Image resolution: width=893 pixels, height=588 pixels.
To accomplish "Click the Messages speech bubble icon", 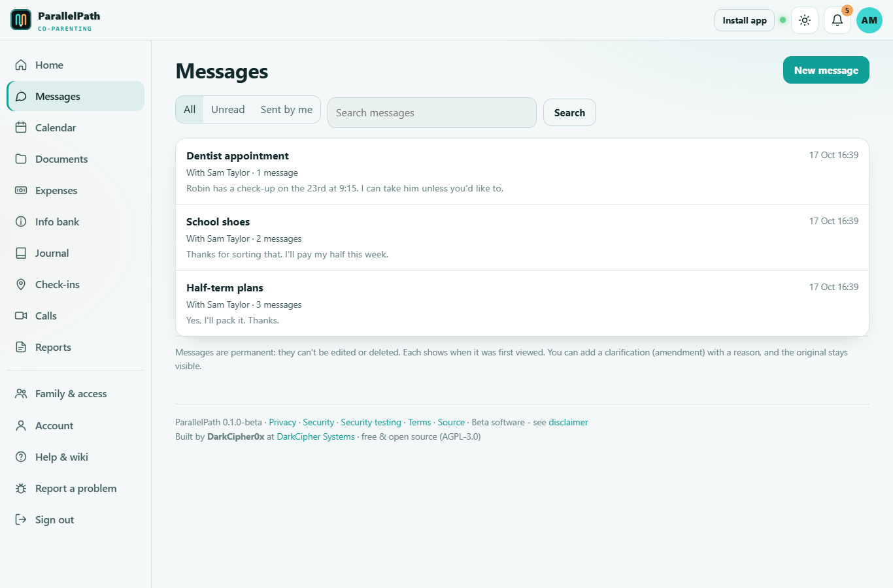I will (21, 96).
